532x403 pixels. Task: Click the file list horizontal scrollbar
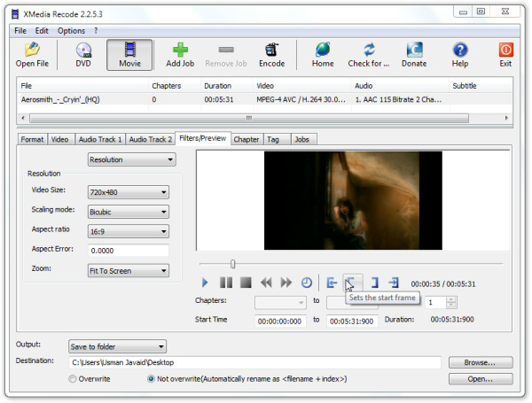(249, 118)
